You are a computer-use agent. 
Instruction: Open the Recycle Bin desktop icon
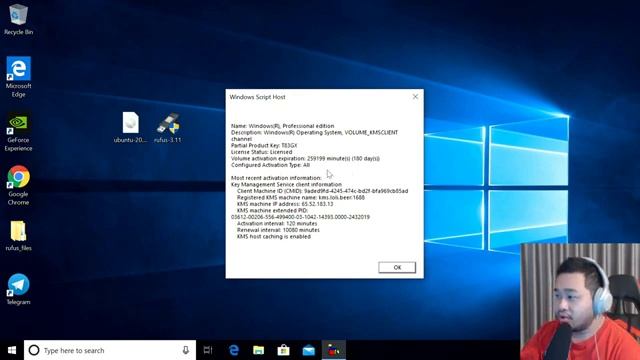click(18, 19)
